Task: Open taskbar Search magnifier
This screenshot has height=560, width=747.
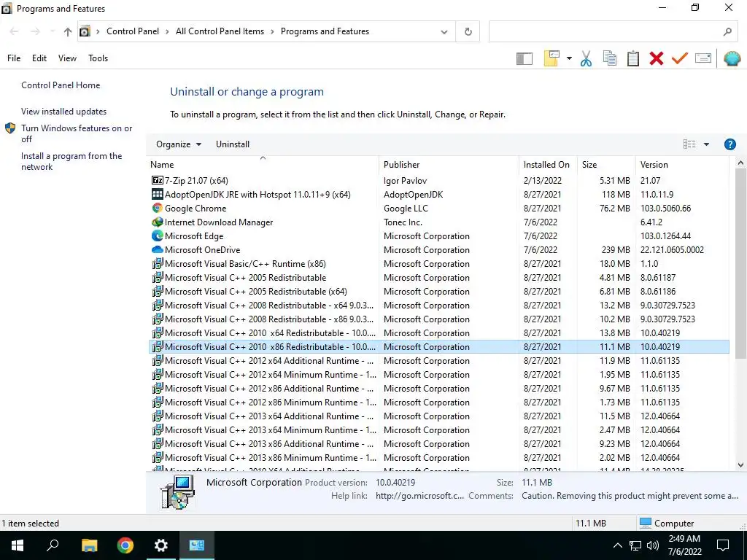Action: (x=53, y=545)
